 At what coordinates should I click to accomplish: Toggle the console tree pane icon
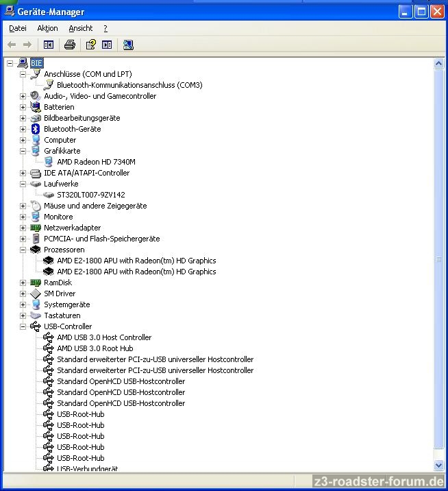coord(49,45)
